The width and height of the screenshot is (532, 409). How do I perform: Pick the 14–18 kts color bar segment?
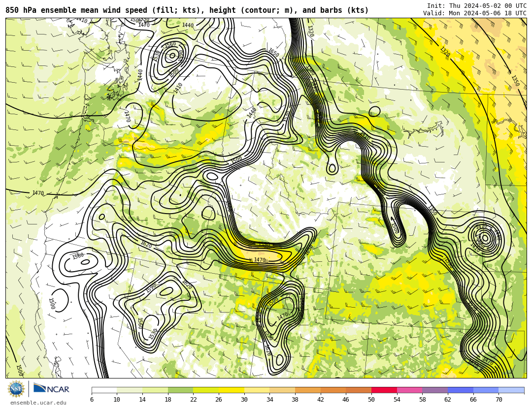coord(155,390)
